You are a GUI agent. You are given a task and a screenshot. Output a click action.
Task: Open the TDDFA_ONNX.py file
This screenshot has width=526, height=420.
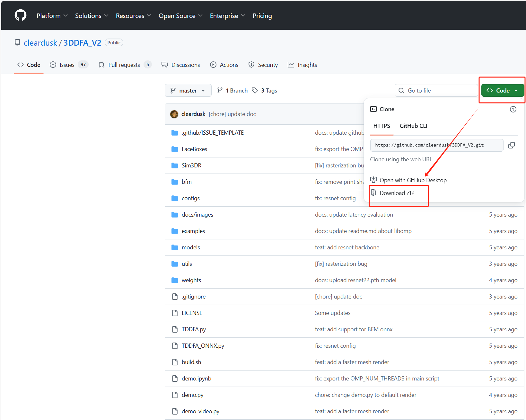click(x=203, y=346)
